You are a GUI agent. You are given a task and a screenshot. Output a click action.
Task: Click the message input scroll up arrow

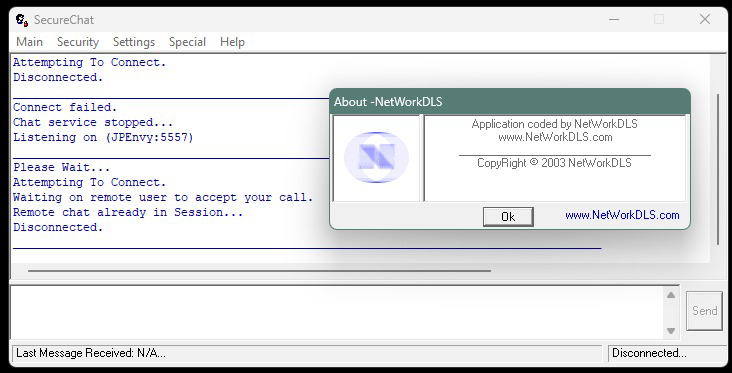click(671, 295)
